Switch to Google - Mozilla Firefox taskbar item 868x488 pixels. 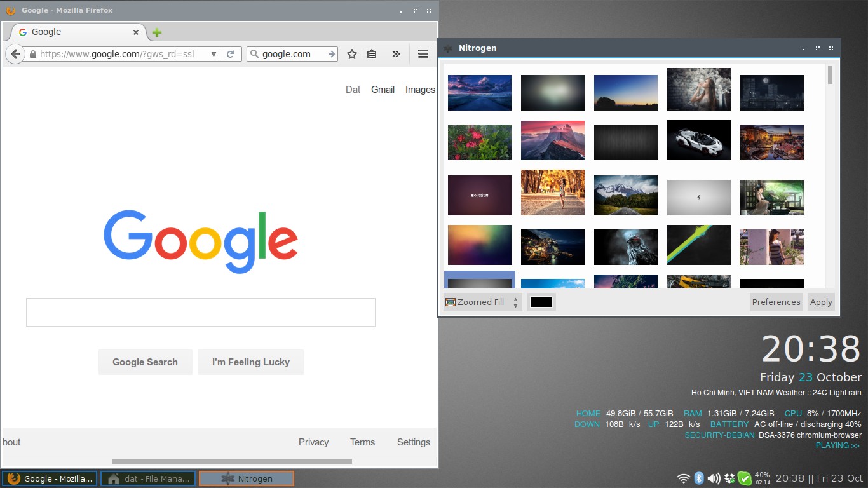(x=49, y=478)
